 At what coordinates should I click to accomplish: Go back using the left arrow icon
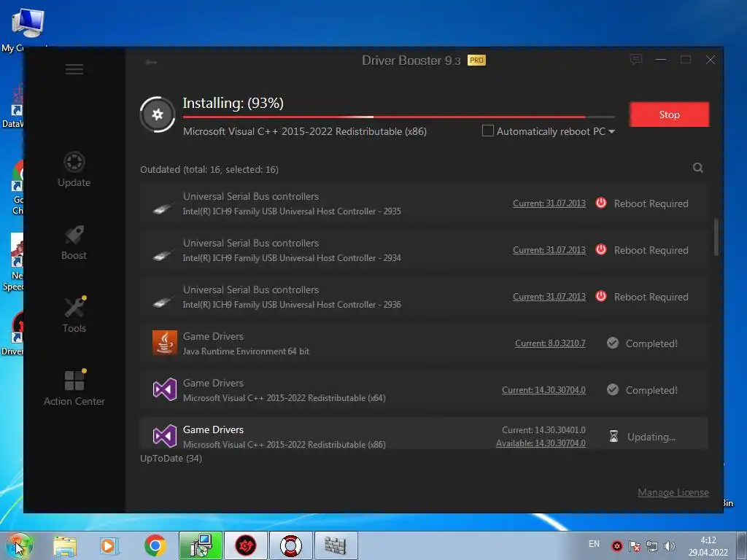152,62
